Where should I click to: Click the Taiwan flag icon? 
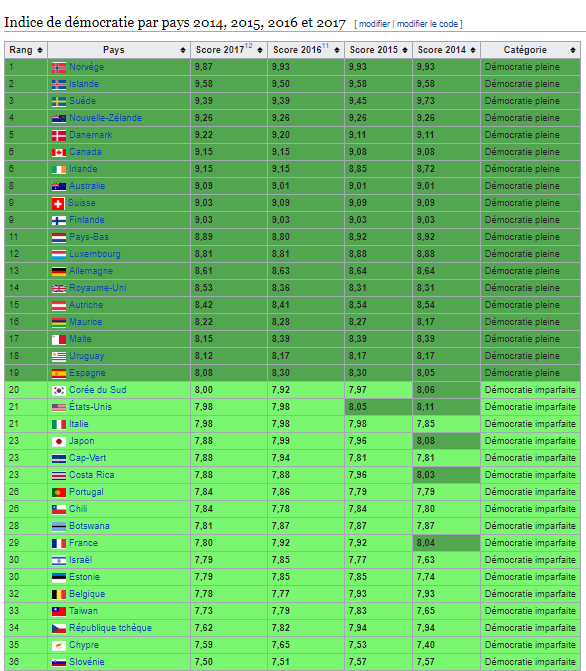pyautogui.click(x=59, y=612)
